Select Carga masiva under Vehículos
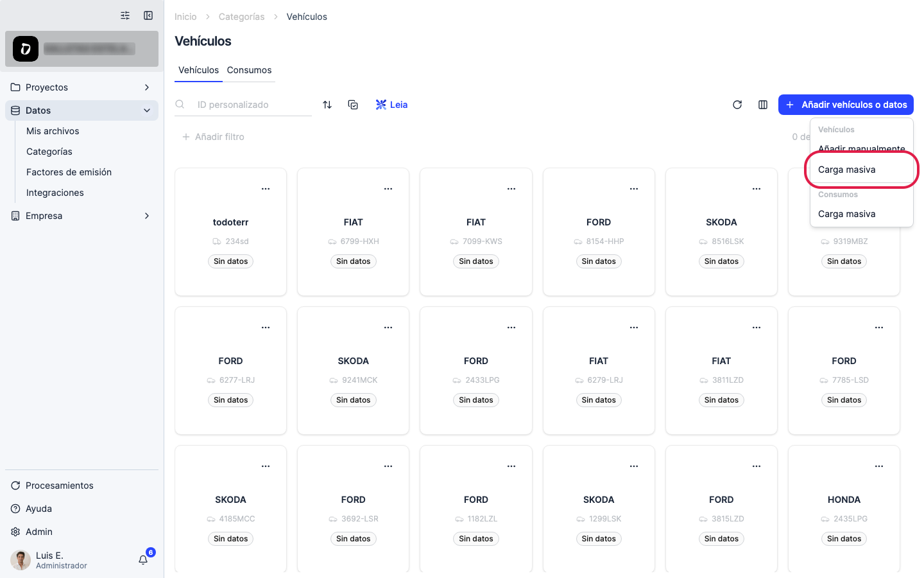924x578 pixels. point(862,170)
